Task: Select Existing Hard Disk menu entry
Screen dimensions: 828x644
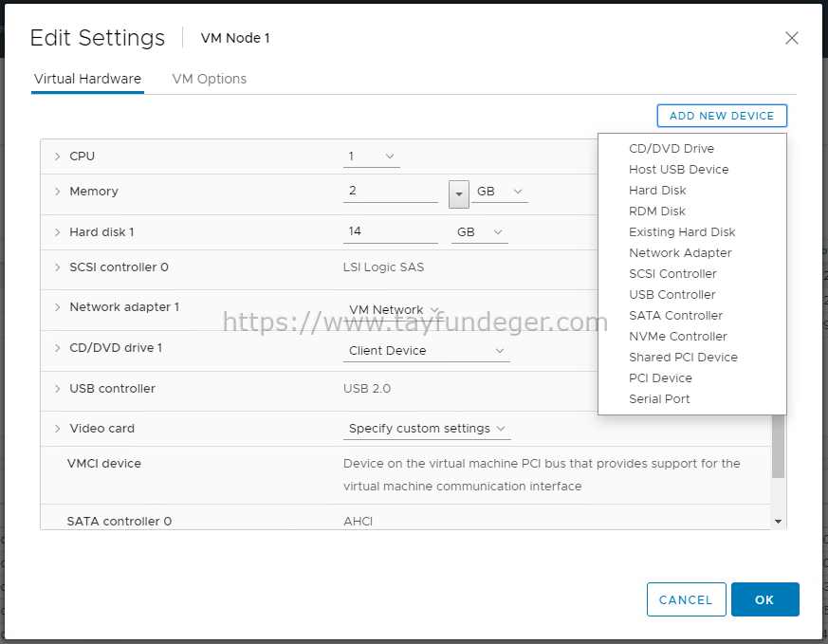Action: coord(682,232)
